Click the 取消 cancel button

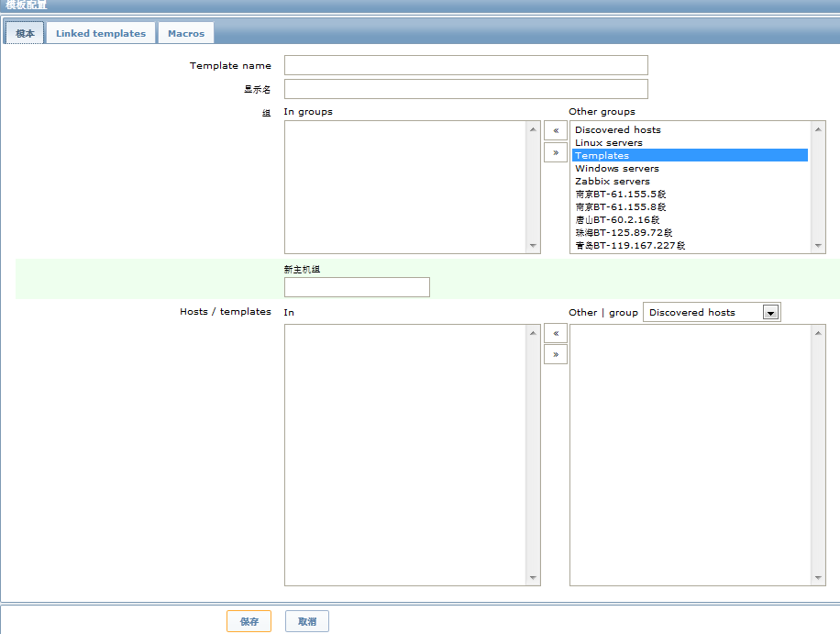pyautogui.click(x=307, y=621)
